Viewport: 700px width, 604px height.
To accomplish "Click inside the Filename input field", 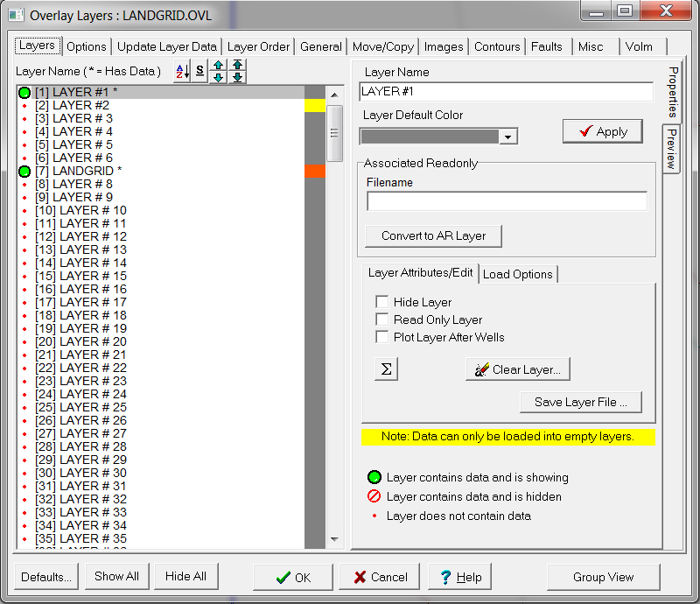I will coord(507,201).
